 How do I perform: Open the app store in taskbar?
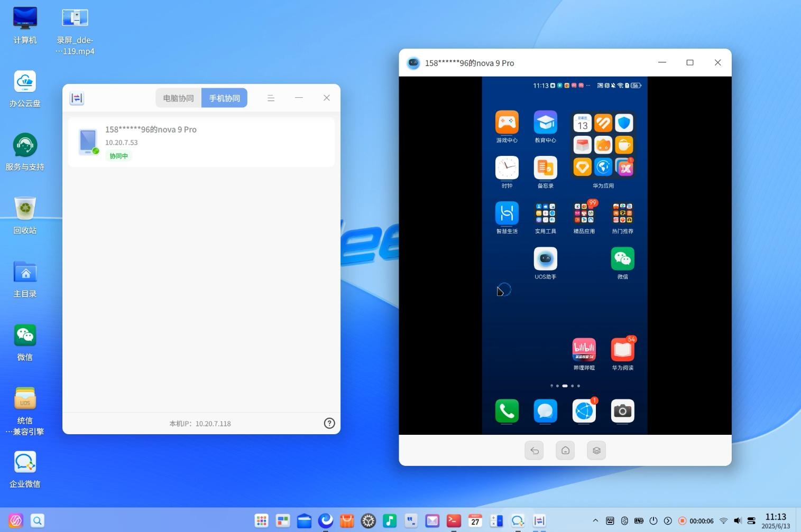pyautogui.click(x=347, y=520)
